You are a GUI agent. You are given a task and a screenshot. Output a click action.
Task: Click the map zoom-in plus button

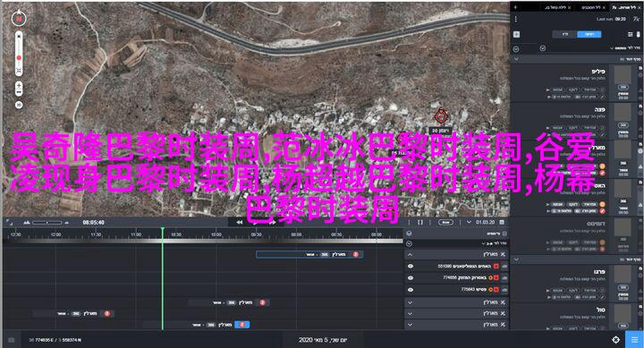coord(19,86)
